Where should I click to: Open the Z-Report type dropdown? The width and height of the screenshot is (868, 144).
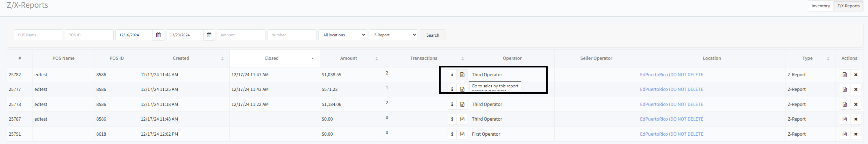(393, 35)
